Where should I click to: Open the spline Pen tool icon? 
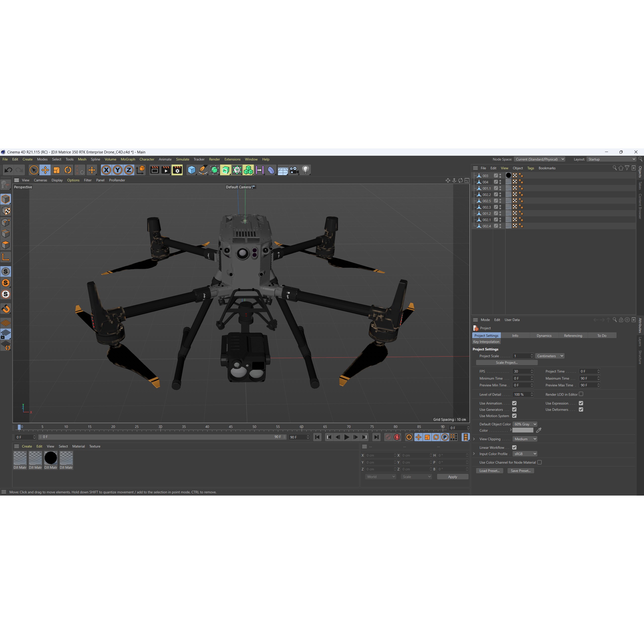pos(203,170)
